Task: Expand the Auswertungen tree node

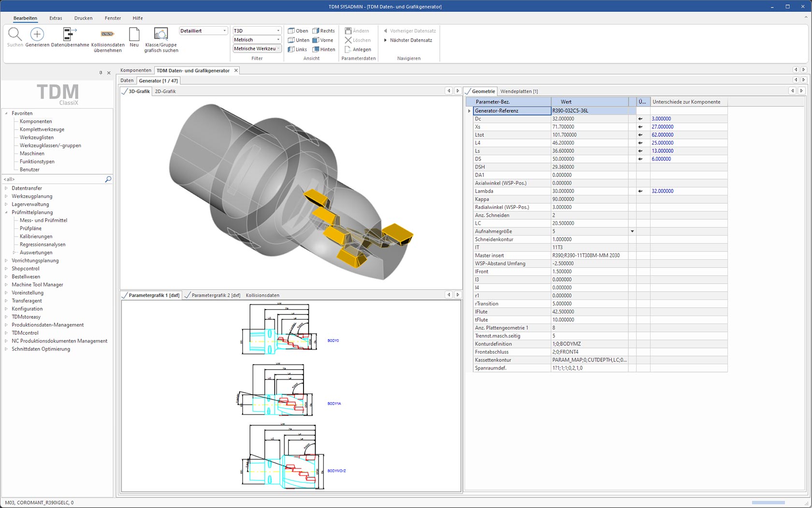Action: (14, 253)
